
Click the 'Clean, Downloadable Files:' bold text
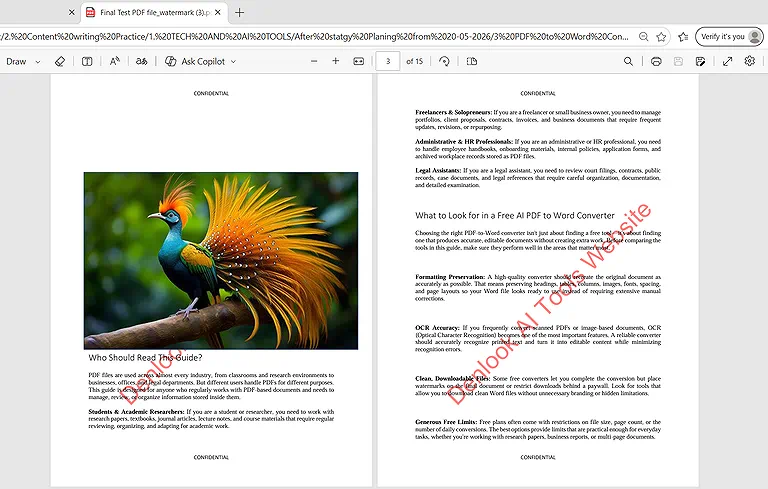pyautogui.click(x=452, y=379)
